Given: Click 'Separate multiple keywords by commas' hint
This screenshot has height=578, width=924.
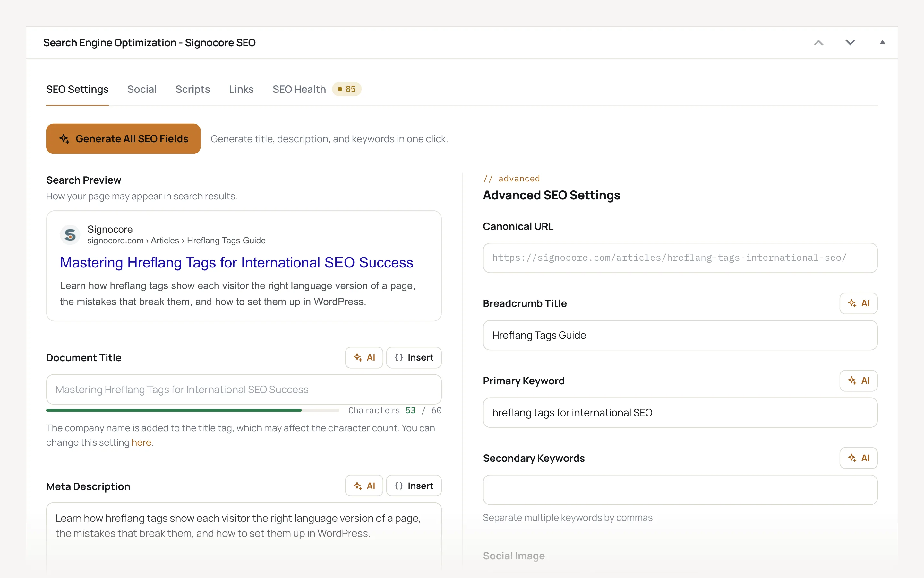Looking at the screenshot, I should pos(569,517).
